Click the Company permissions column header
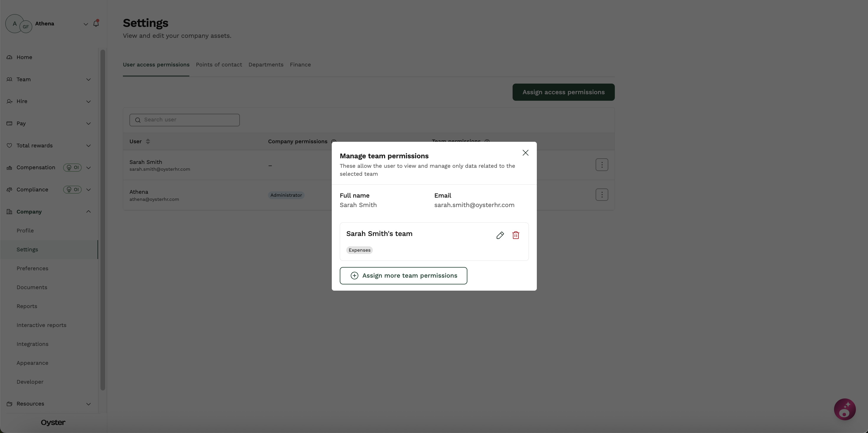Screen dimensions: 868x433 click(298, 141)
